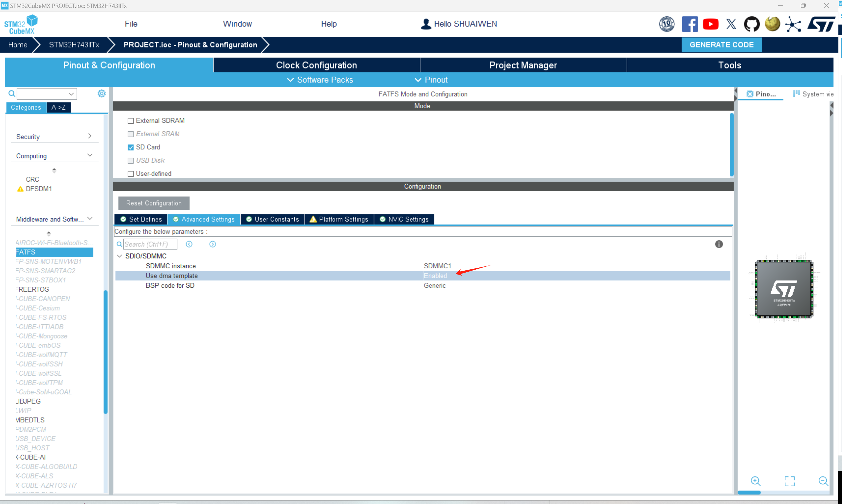This screenshot has height=504, width=842.
Task: Click the magnifier icon beside category search box
Action: click(11, 93)
